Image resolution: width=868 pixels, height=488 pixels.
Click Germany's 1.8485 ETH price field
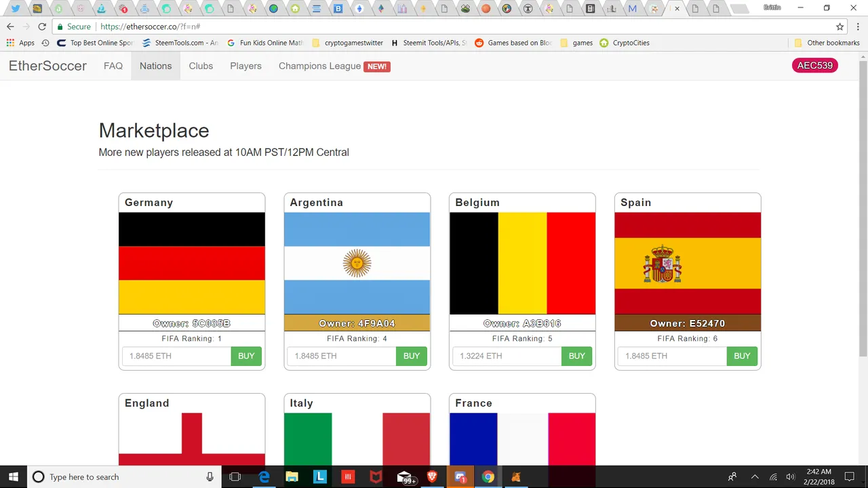point(176,356)
